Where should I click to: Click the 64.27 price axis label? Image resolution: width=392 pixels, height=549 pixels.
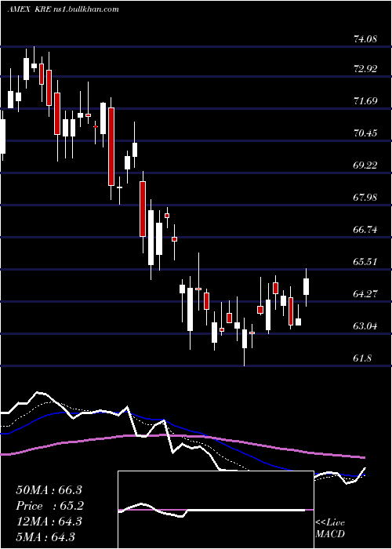click(x=365, y=294)
